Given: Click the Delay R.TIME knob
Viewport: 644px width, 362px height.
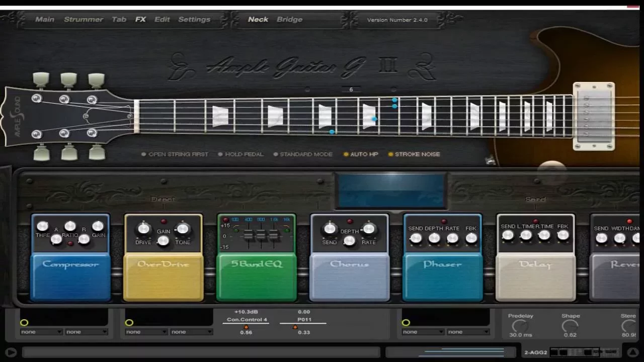Looking at the screenshot, I should tap(545, 235).
